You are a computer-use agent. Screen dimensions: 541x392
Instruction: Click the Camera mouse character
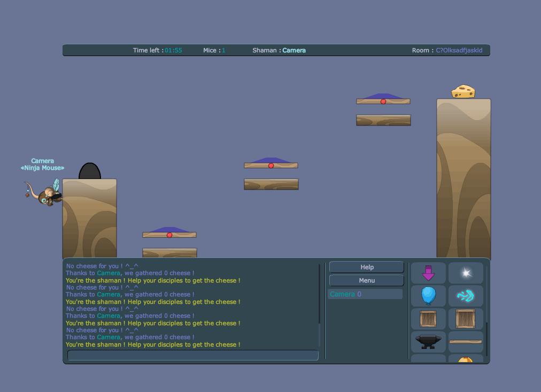pyautogui.click(x=44, y=193)
